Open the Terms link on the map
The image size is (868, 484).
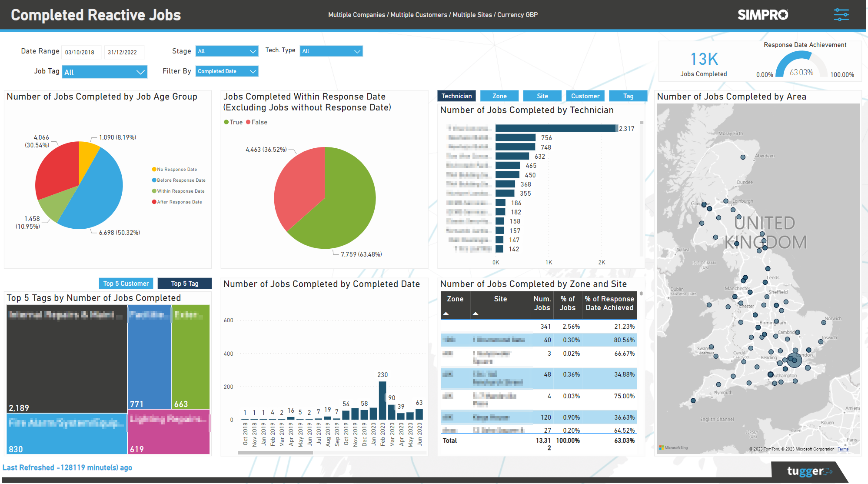tap(843, 449)
